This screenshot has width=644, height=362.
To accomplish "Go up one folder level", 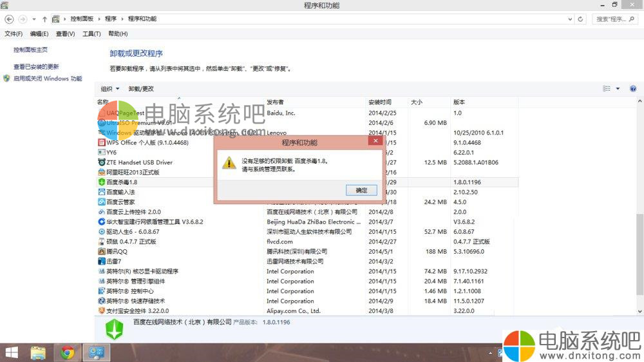I will [x=44, y=19].
